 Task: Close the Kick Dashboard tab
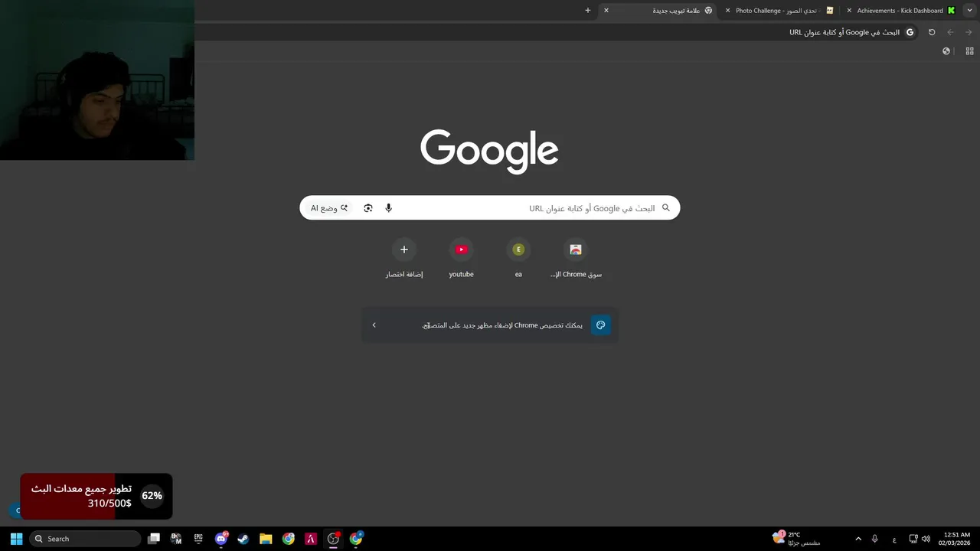pos(849,11)
